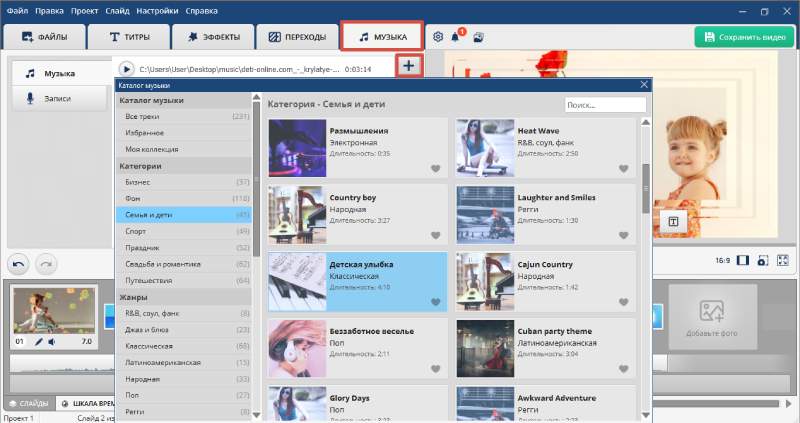Image resolution: width=800 pixels, height=423 pixels.
Task: Click the undo arrow button
Action: (x=18, y=264)
